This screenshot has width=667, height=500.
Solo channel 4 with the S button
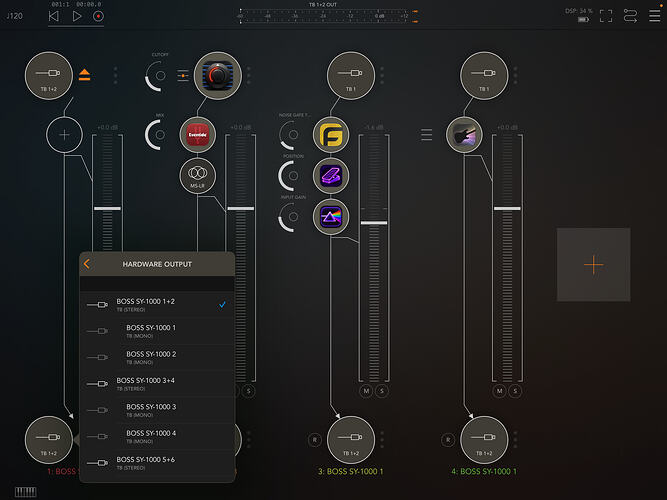(515, 391)
